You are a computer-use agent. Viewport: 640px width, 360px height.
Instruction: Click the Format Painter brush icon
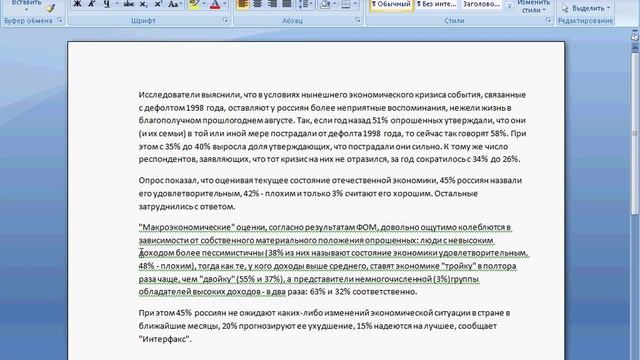point(50,8)
